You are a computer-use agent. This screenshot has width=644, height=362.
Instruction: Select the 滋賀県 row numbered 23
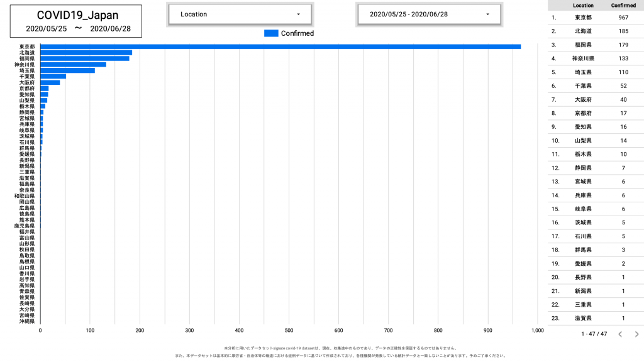pos(594,318)
